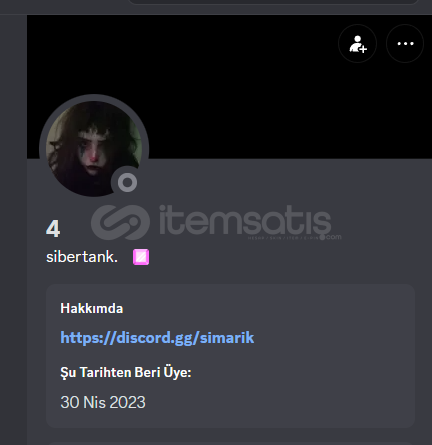The width and height of the screenshot is (432, 445).
Task: Click the itemsatış chain-link logo watermark
Action: click(120, 222)
